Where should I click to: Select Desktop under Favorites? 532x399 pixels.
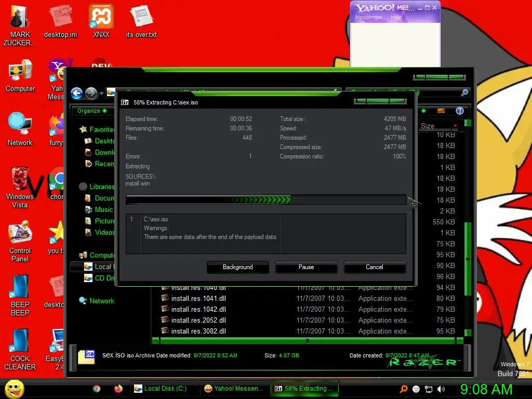click(100, 141)
